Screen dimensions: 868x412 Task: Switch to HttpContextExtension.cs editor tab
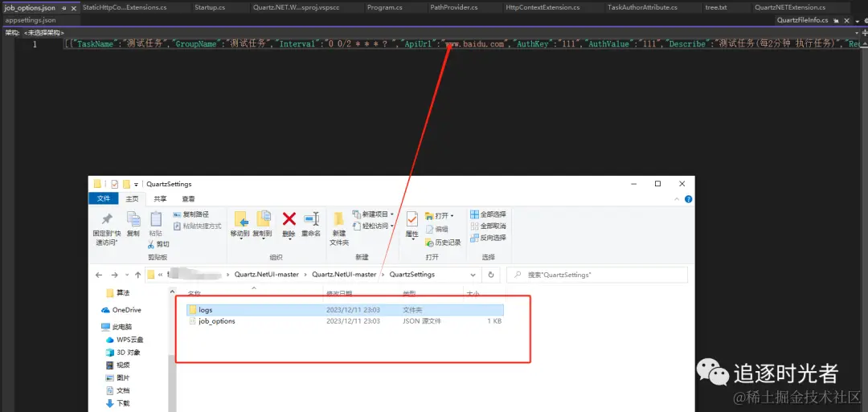pos(542,8)
